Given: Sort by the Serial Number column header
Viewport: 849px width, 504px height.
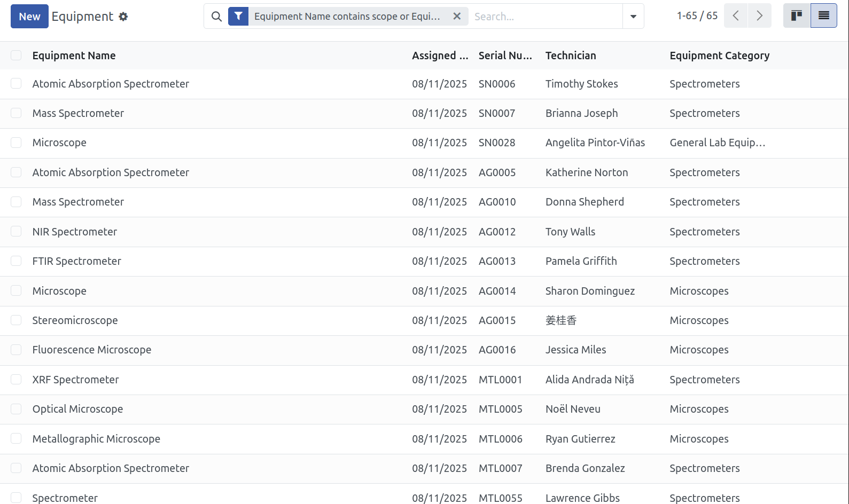Looking at the screenshot, I should click(505, 56).
